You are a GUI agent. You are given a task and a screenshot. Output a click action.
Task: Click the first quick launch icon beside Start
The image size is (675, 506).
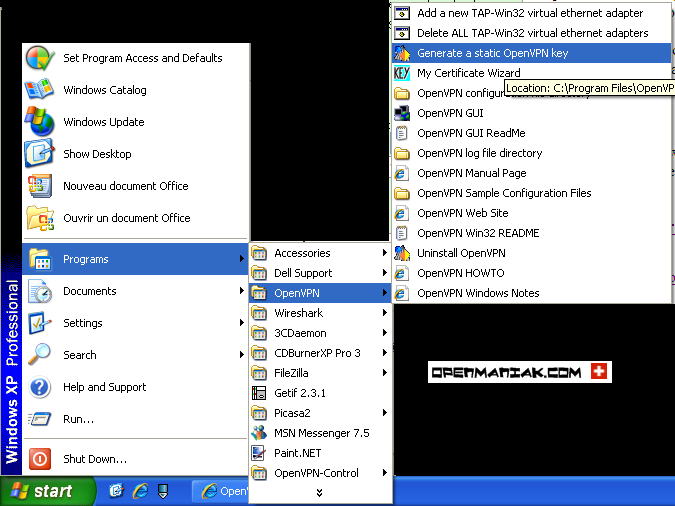116,490
